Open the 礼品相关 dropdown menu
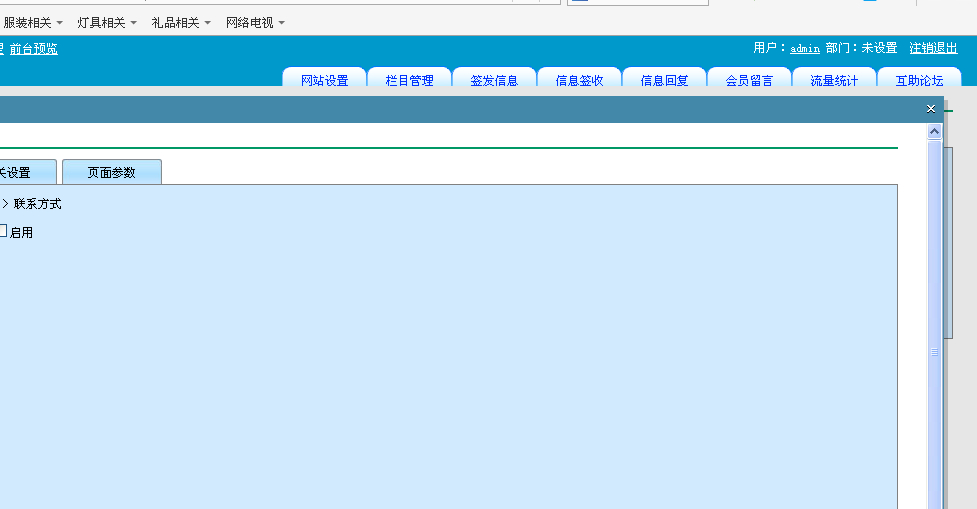The height and width of the screenshot is (509, 977). click(181, 22)
